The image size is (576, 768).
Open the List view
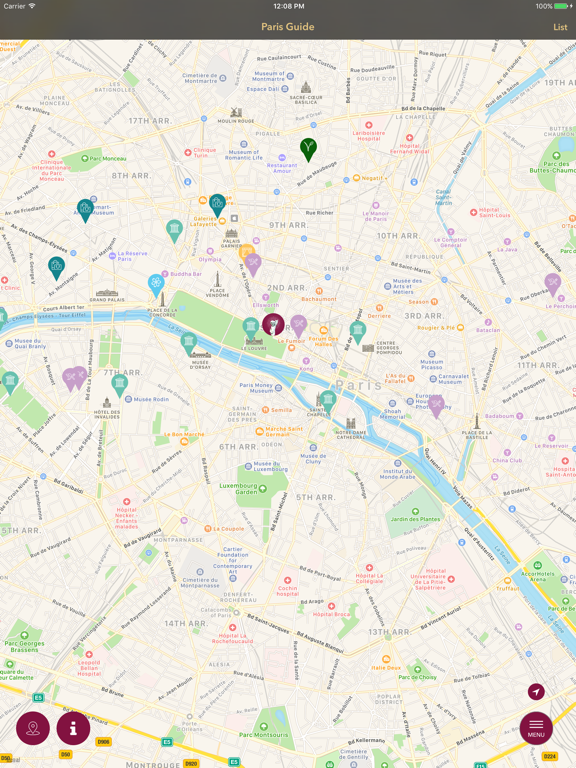tap(560, 27)
